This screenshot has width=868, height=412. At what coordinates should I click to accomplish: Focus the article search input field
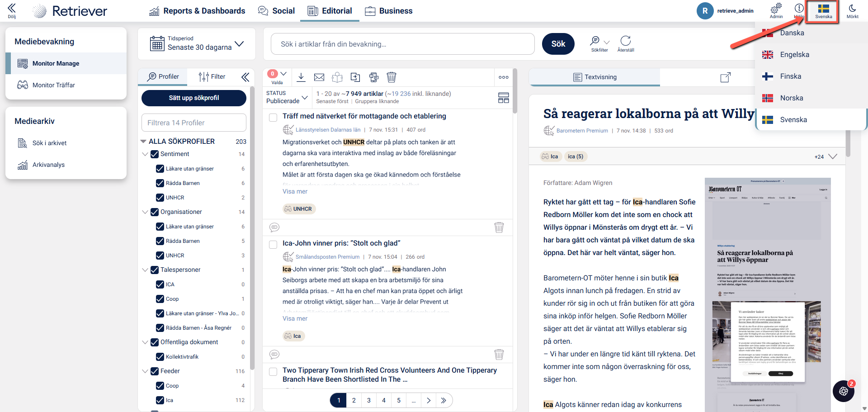pos(403,44)
